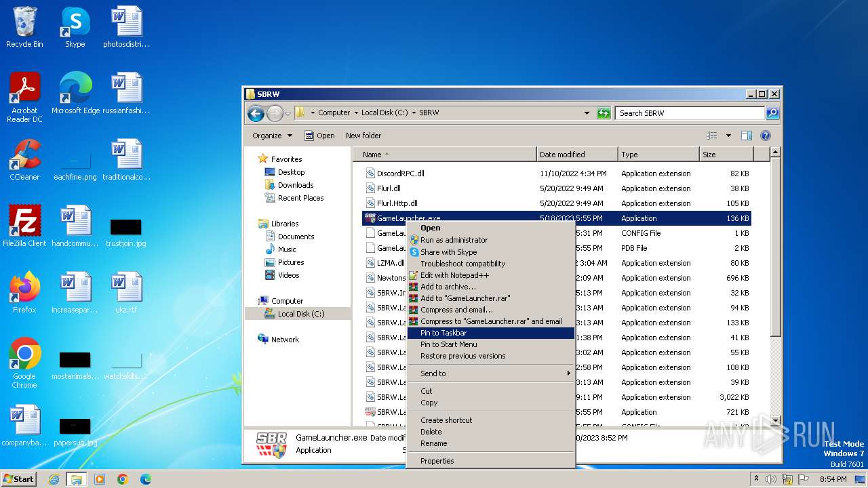Image resolution: width=868 pixels, height=488 pixels.
Task: Click the volume icon in system tray
Action: point(771,479)
